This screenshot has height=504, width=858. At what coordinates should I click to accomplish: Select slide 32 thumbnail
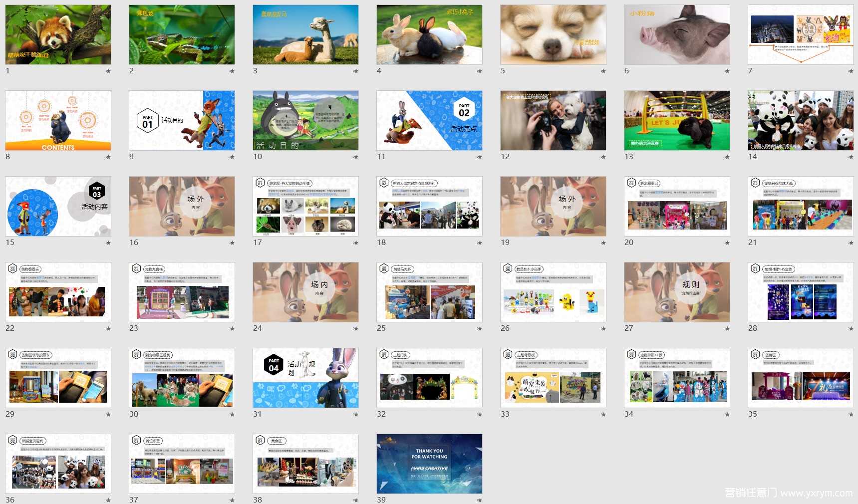[429, 378]
